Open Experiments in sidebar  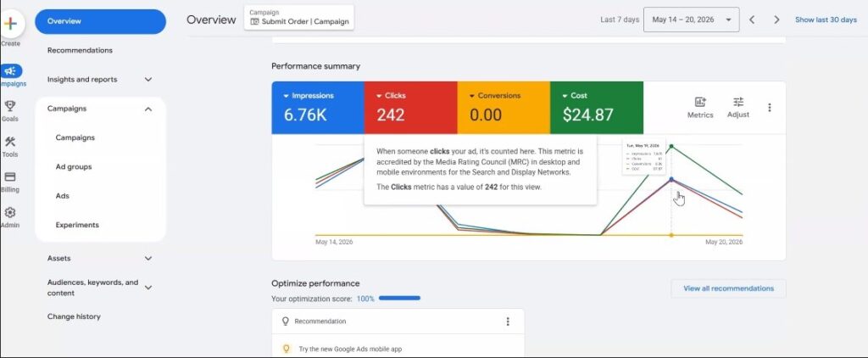[x=77, y=226]
